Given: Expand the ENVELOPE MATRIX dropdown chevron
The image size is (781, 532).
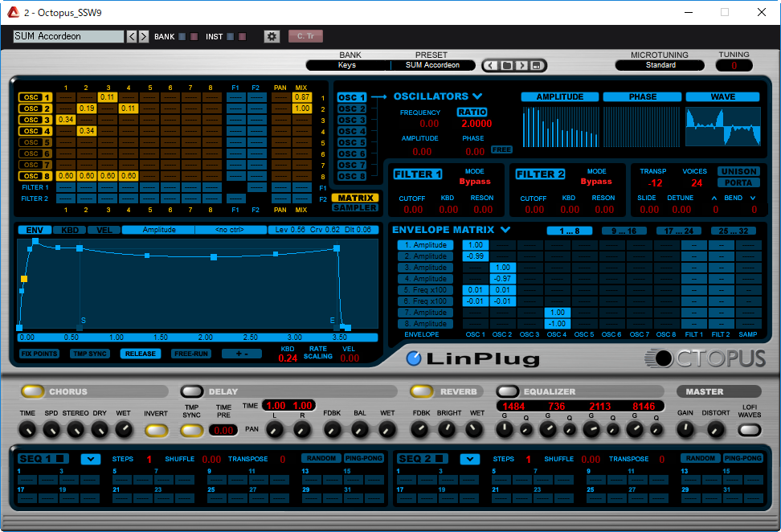Looking at the screenshot, I should click(x=505, y=230).
